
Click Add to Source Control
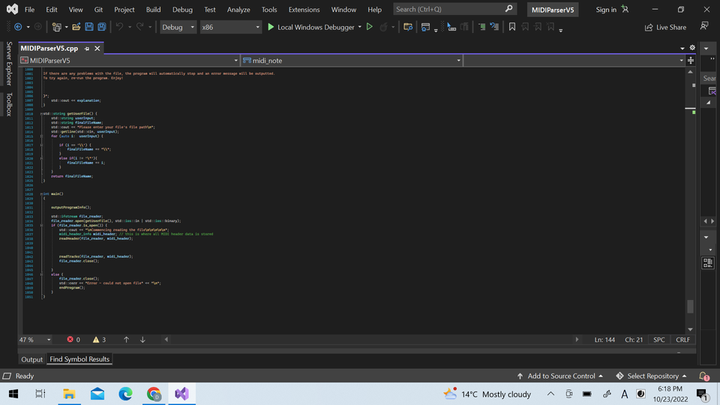[562, 376]
